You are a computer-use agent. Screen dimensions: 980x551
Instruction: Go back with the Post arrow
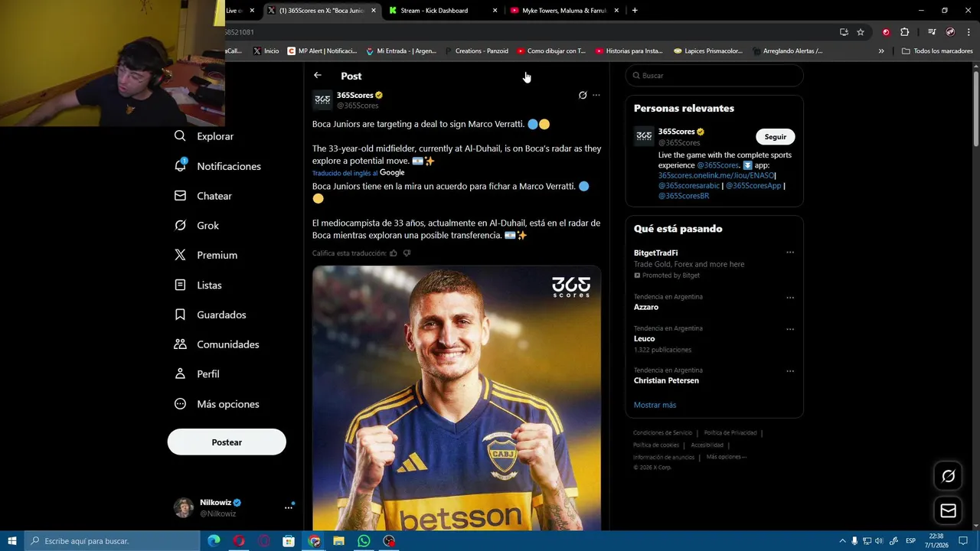318,75
